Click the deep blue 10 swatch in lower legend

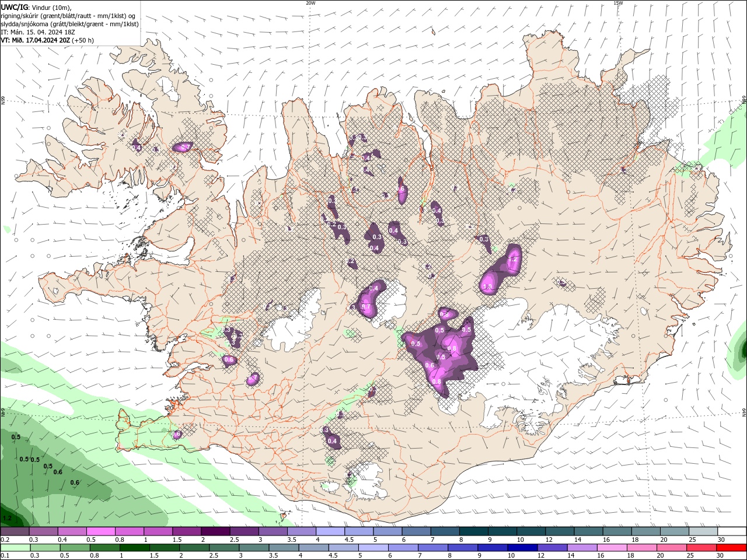[x=522, y=548]
